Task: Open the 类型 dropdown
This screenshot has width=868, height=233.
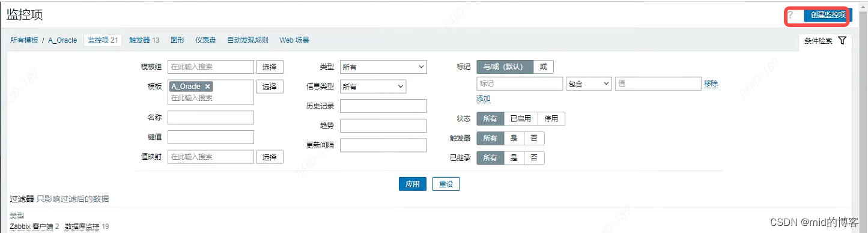Action: (383, 67)
